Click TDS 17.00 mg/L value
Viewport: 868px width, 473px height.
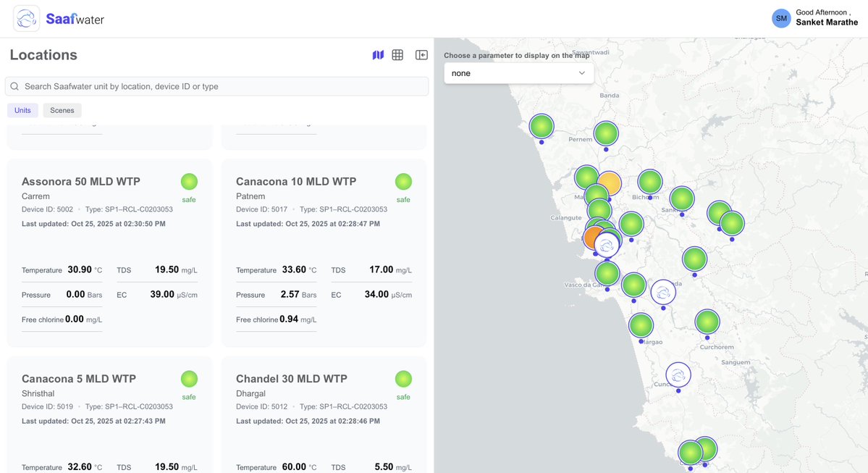click(x=390, y=269)
